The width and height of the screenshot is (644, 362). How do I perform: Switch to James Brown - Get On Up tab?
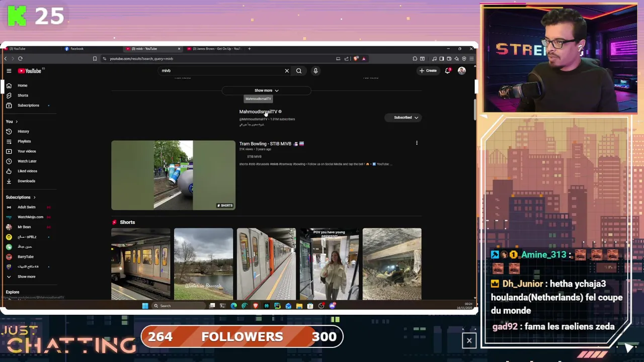214,49
